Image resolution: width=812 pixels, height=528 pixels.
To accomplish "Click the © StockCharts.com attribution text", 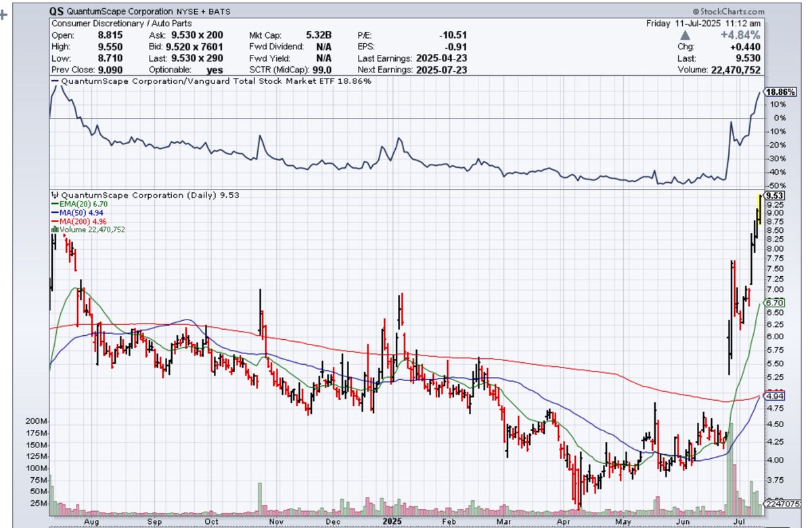I will tap(727, 12).
